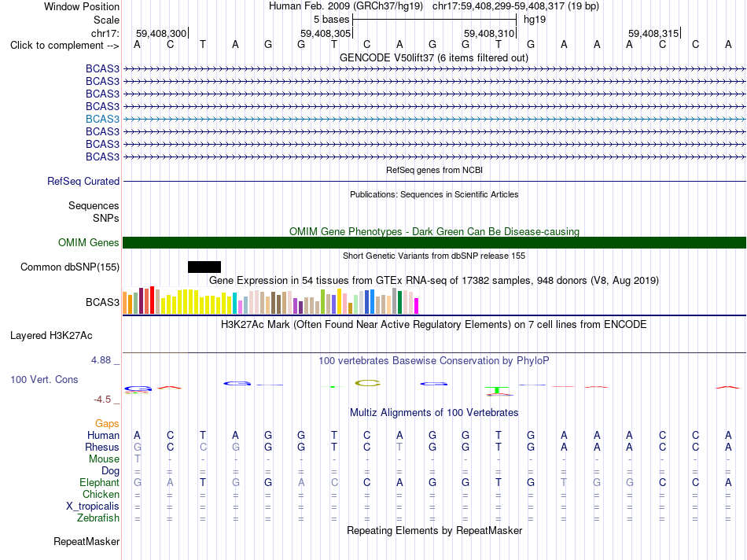The width and height of the screenshot is (747, 560).
Task: Click the 5 bases scale bar
Action: (x=435, y=20)
